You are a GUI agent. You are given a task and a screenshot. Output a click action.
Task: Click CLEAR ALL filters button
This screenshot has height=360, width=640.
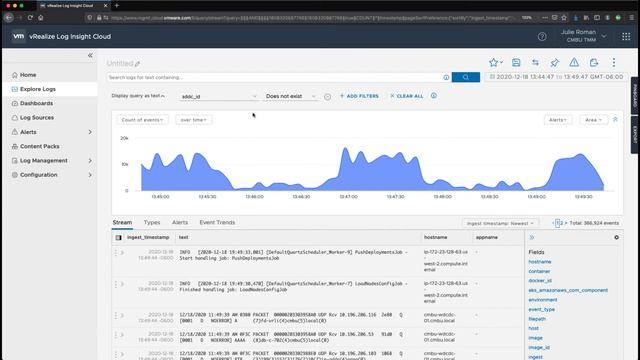[x=407, y=96]
